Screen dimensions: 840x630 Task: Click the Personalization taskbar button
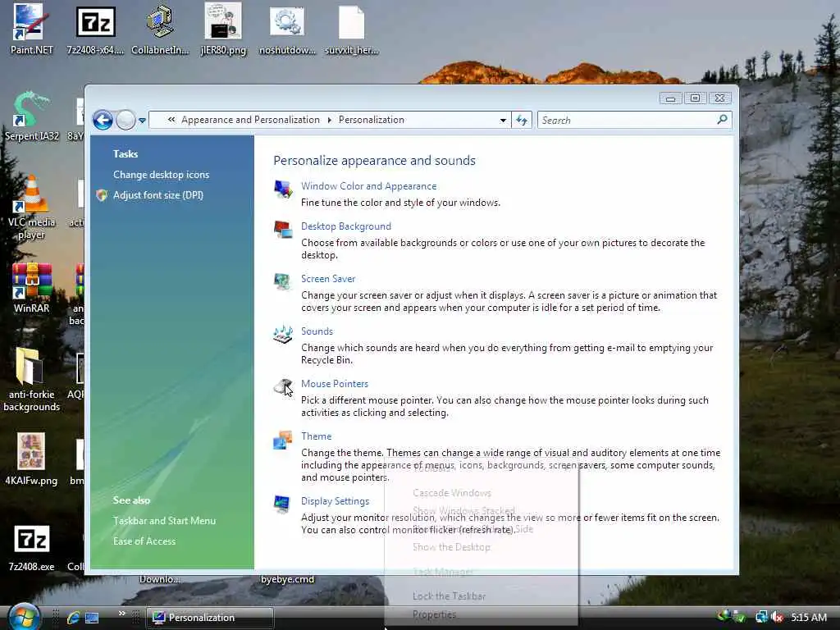(x=210, y=618)
